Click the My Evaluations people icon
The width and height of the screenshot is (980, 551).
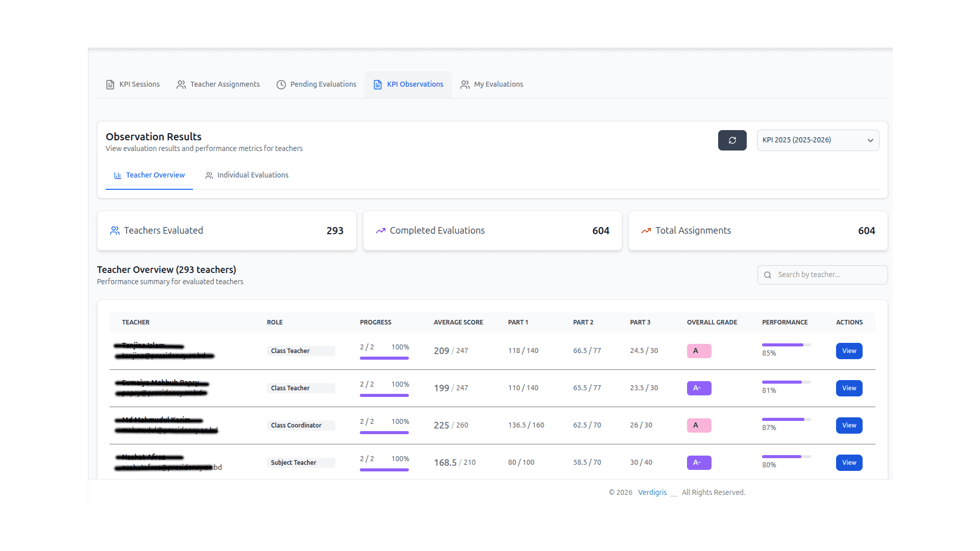click(x=464, y=85)
